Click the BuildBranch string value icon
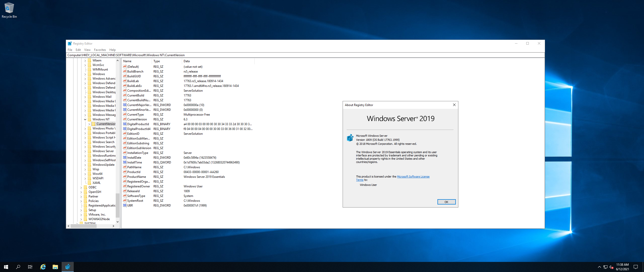 125,72
